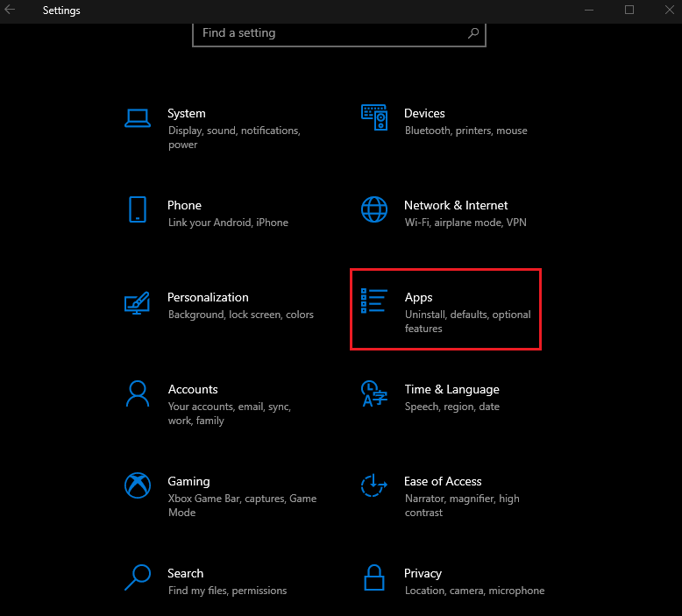The image size is (682, 616).
Task: Click the Time & Language icon
Action: [x=374, y=393]
